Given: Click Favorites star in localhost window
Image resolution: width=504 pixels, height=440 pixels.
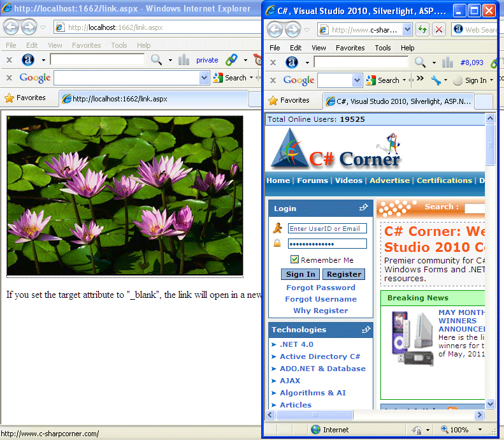Looking at the screenshot, I should pyautogui.click(x=10, y=98).
